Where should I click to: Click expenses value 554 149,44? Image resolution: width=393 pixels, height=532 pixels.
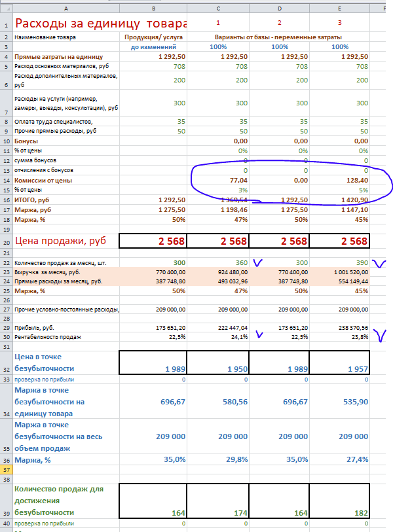pos(353,281)
